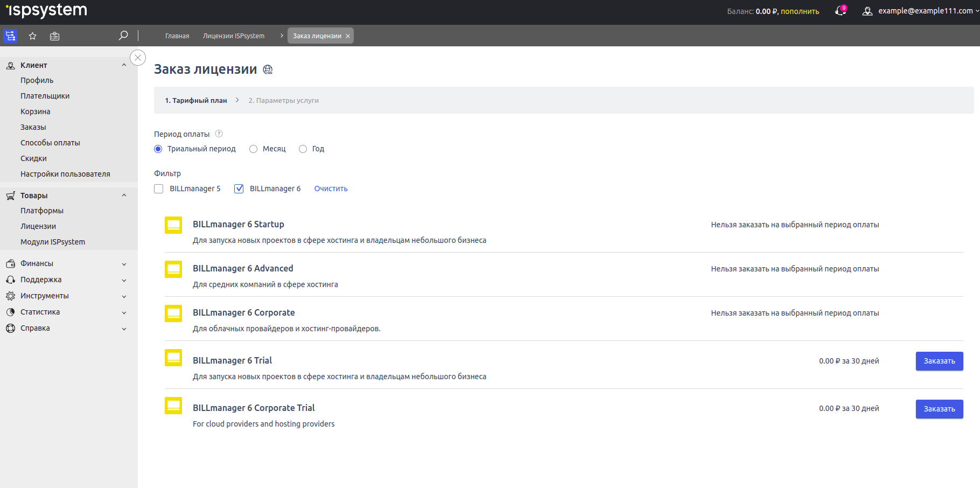Select the BILLmanager 6 Corporate yellow icon
The width and height of the screenshot is (980, 488).
[173, 313]
